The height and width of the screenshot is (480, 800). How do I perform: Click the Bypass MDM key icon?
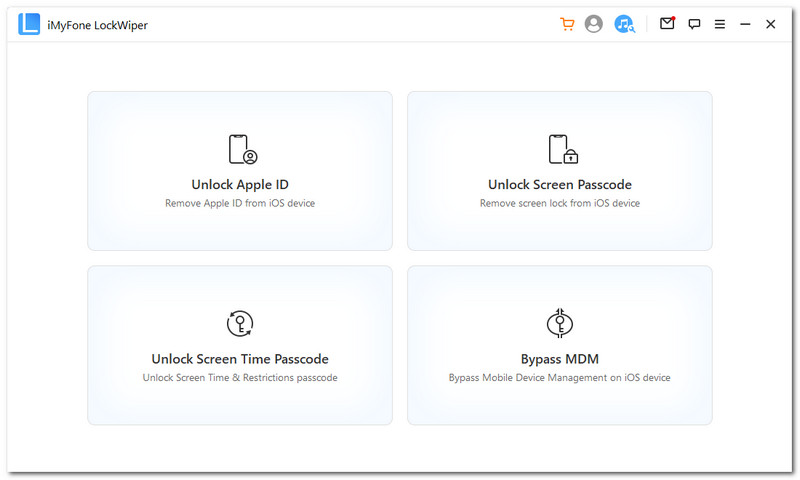pos(560,323)
